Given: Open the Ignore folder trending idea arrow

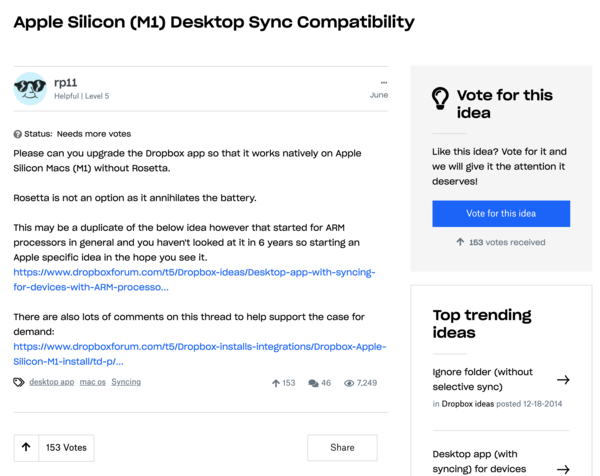Looking at the screenshot, I should 563,380.
